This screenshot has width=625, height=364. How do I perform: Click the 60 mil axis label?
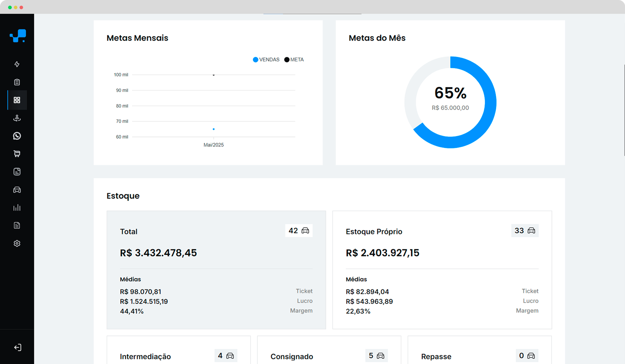pos(122,137)
